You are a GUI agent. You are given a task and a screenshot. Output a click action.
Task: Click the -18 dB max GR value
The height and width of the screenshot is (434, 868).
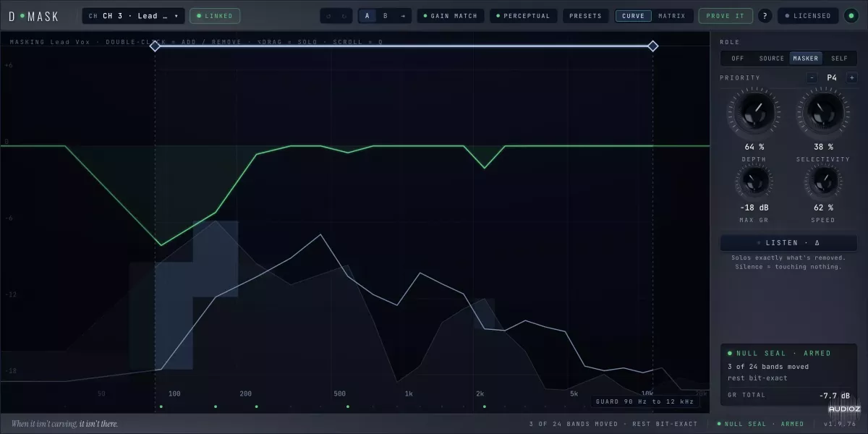754,208
